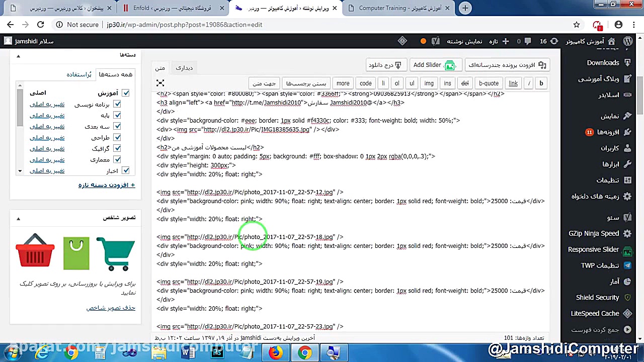
Task: Click the browser page reload icon
Action: pyautogui.click(x=40, y=24)
